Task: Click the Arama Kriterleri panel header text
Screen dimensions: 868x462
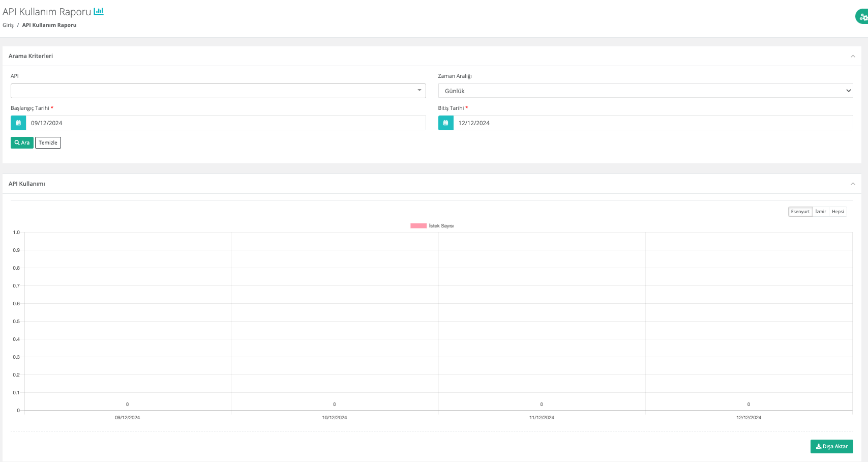Action: [x=31, y=56]
